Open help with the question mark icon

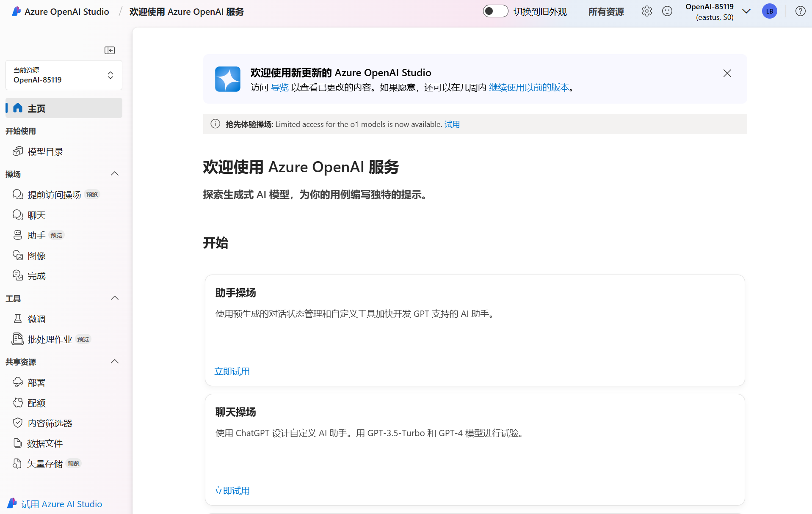(x=800, y=11)
